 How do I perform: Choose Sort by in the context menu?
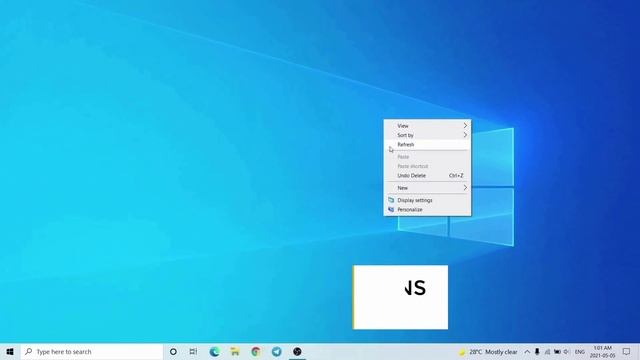[427, 135]
